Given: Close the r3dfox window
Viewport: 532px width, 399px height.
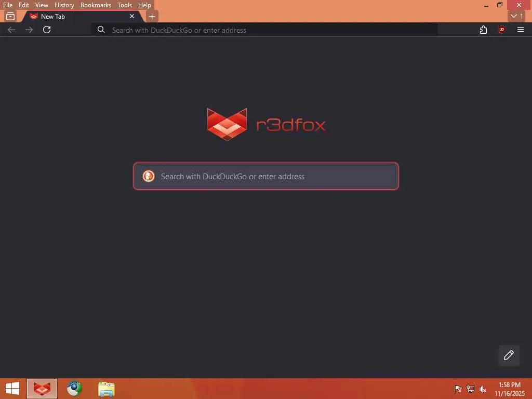Looking at the screenshot, I should pos(519,5).
